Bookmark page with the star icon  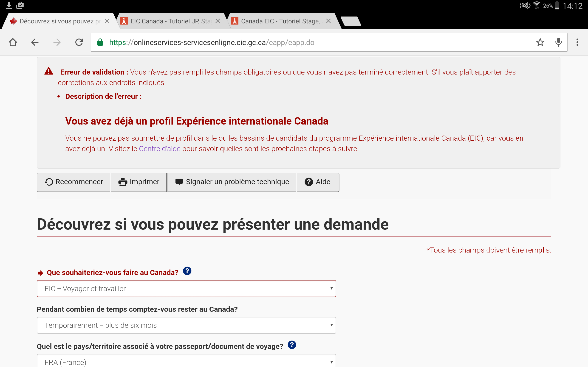pyautogui.click(x=540, y=42)
